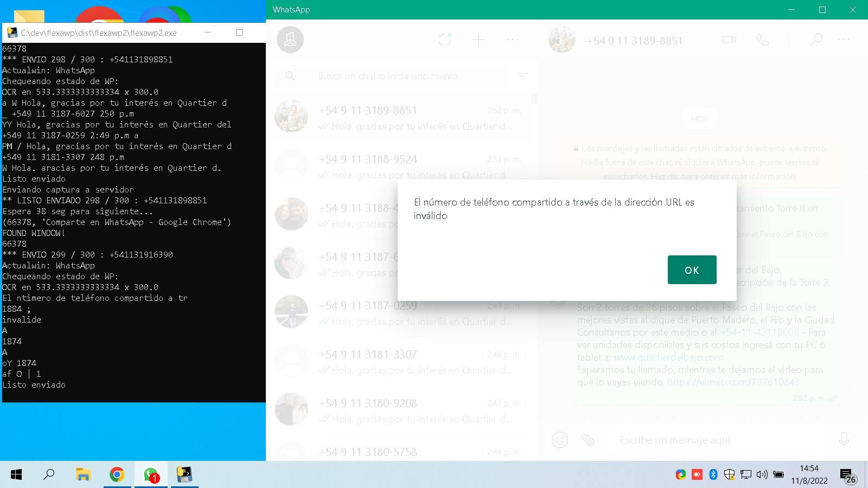Open File Explorer from taskbar

(x=83, y=475)
